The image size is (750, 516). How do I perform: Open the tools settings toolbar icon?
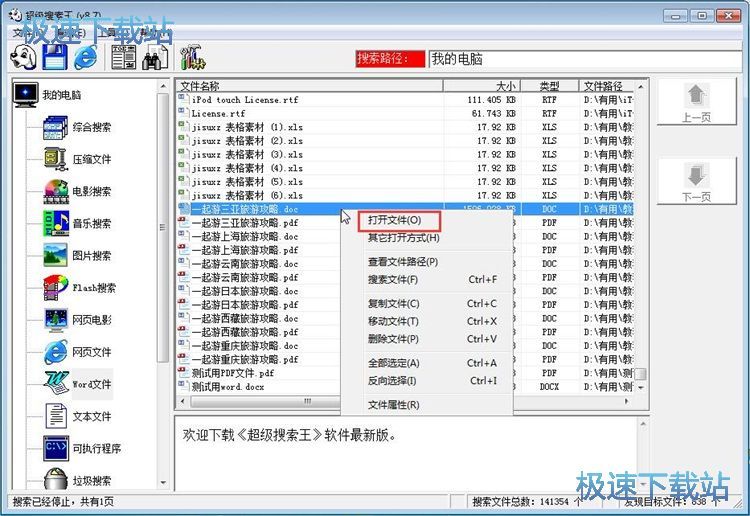[x=192, y=57]
